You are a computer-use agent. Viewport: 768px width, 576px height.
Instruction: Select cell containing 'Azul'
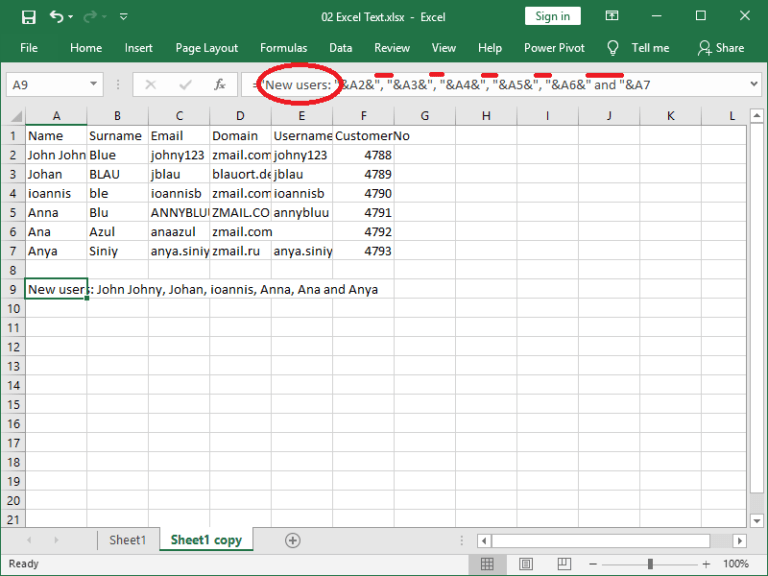pyautogui.click(x=118, y=232)
